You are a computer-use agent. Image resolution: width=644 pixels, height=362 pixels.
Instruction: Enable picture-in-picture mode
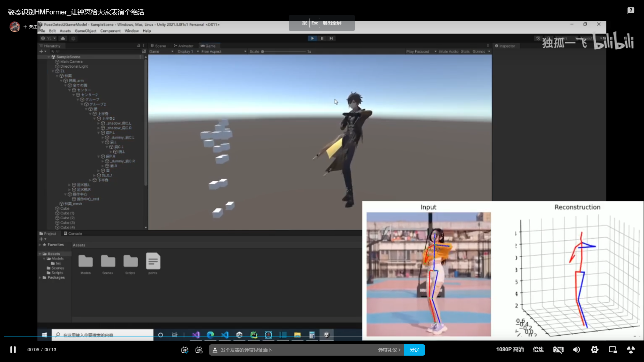pos(613,350)
